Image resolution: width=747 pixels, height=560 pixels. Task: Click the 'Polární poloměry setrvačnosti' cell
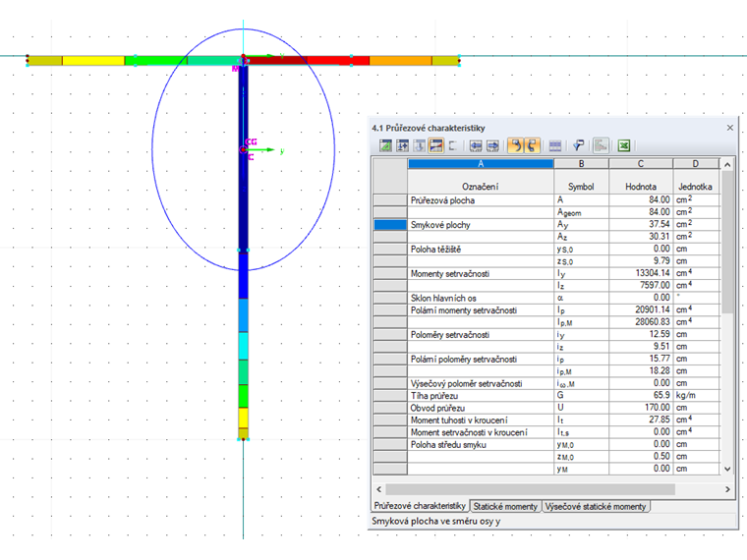pyautogui.click(x=481, y=359)
